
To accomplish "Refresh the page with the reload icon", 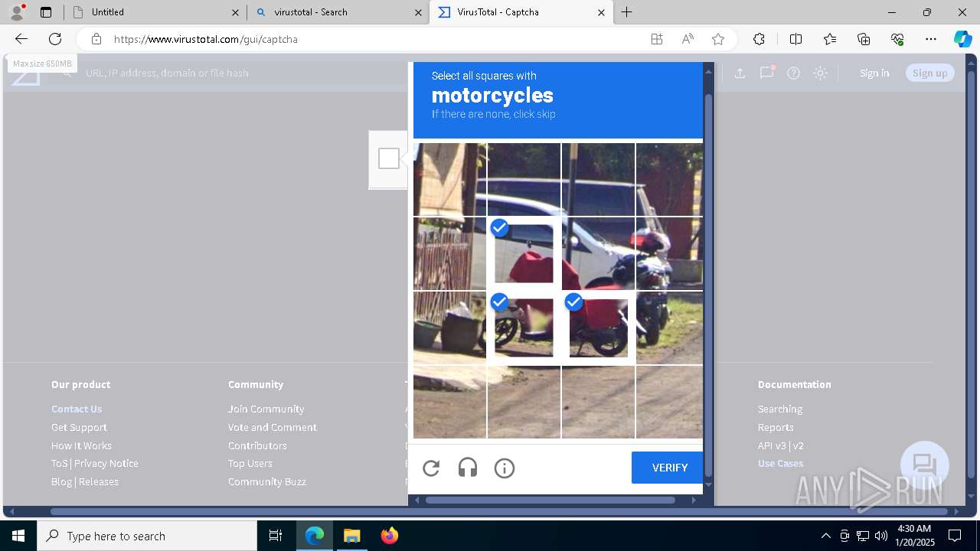I will tap(55, 39).
